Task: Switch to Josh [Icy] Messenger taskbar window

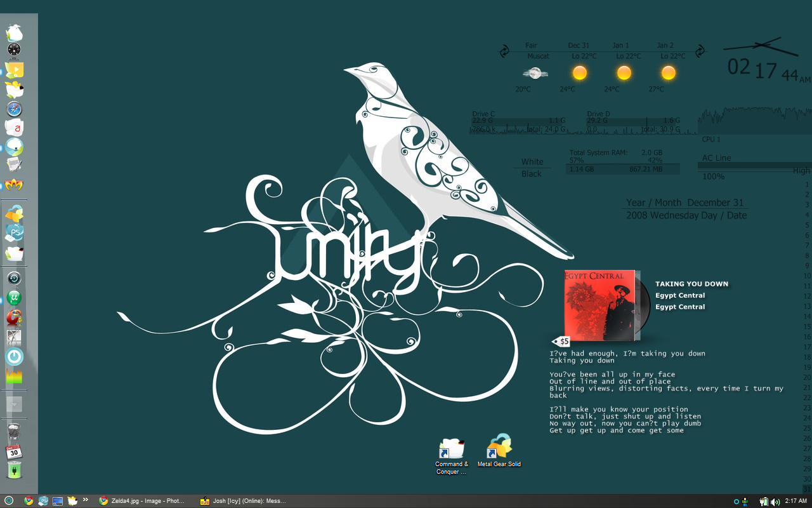Action: [243, 501]
